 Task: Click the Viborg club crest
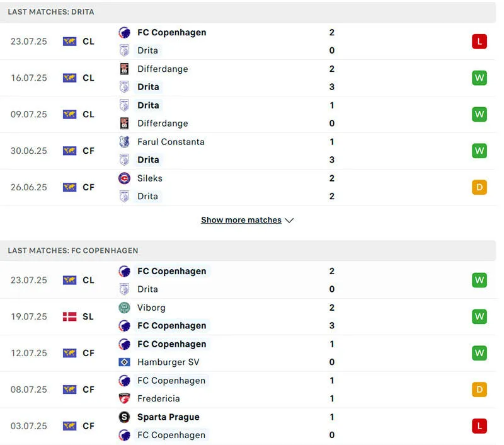click(124, 308)
